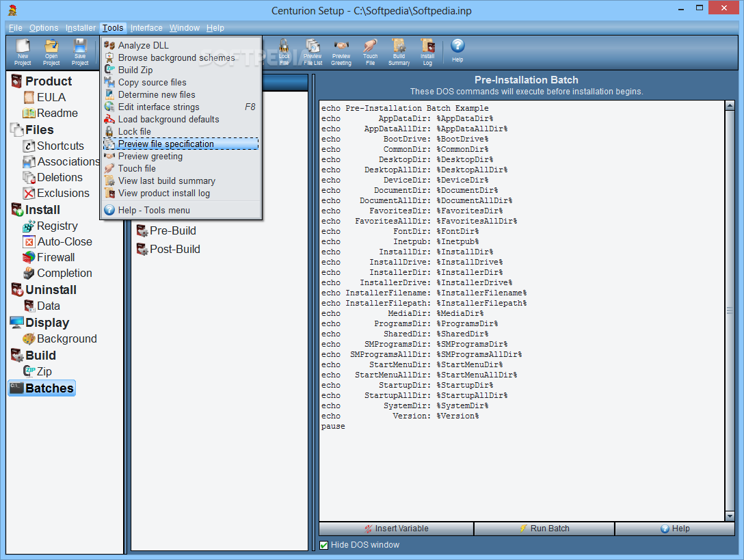Choose View product install log entry
The width and height of the screenshot is (744, 560).
tap(181, 193)
